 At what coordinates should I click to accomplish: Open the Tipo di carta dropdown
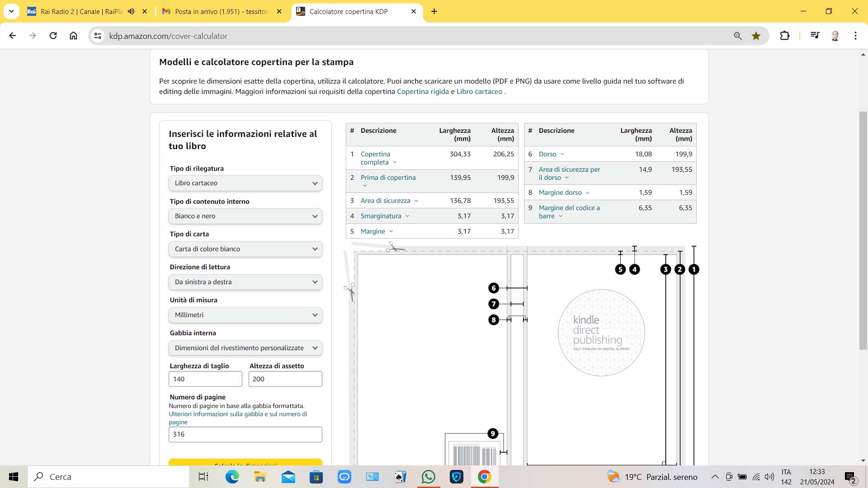(x=245, y=249)
